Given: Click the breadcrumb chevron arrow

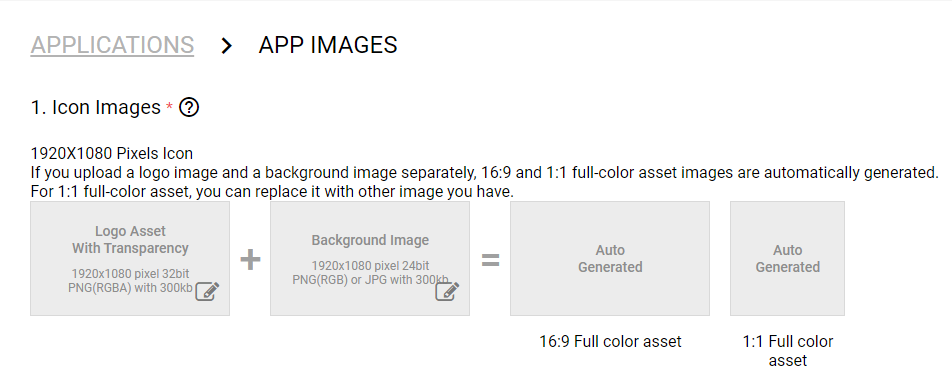Looking at the screenshot, I should [226, 46].
